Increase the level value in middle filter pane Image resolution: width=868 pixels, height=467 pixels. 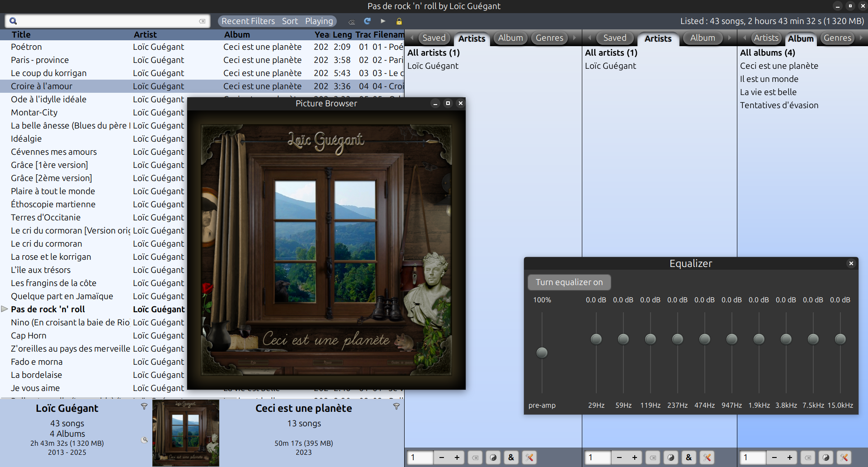tap(634, 457)
